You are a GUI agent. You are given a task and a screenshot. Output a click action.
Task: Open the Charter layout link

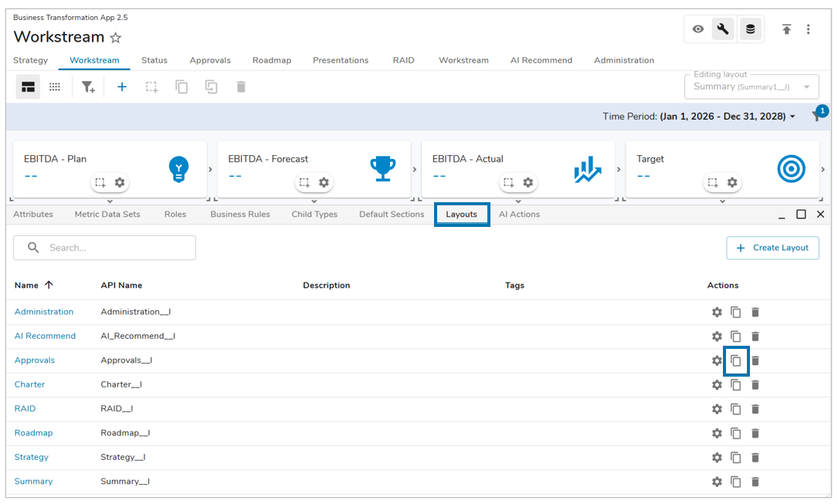pyautogui.click(x=29, y=384)
